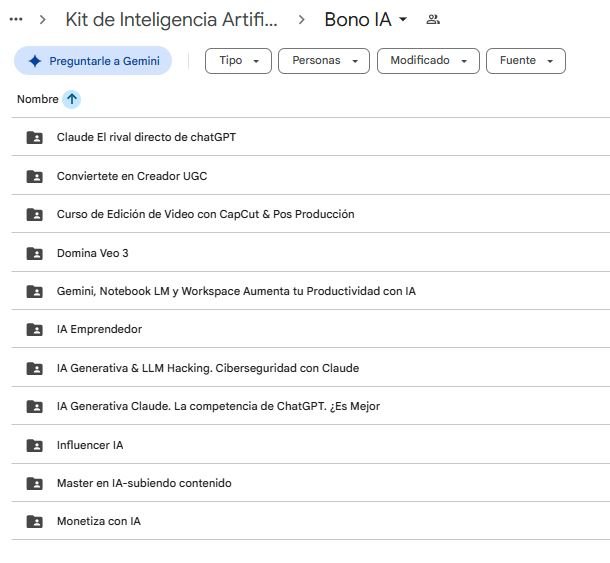Viewport: 610px width, 563px height.
Task: Click folder icon of Claude El rival directo
Action: (x=35, y=137)
